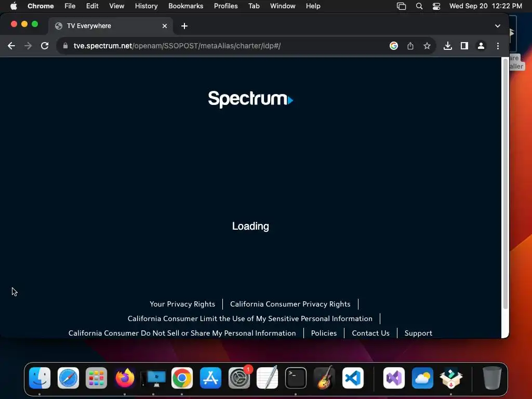The image size is (532, 399).
Task: Open the Support link
Action: (x=418, y=333)
